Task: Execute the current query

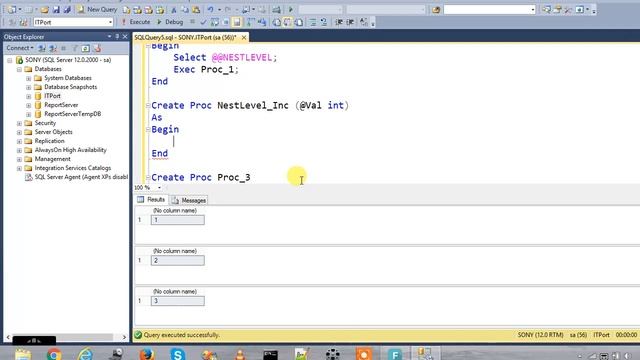Action: click(136, 22)
